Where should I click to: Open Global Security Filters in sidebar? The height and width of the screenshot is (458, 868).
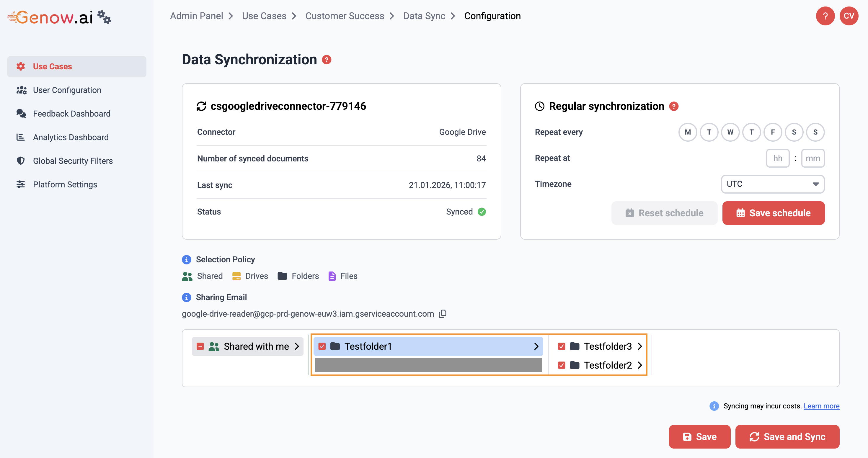[73, 161]
